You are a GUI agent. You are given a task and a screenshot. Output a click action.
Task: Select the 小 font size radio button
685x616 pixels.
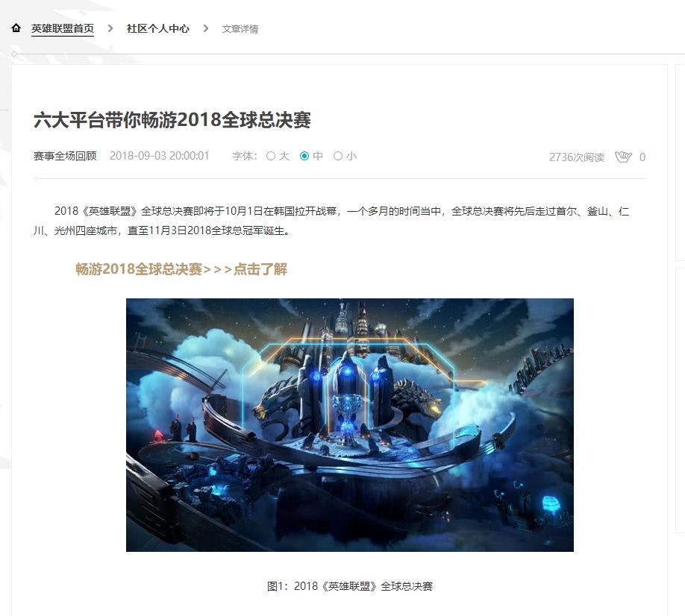[338, 156]
